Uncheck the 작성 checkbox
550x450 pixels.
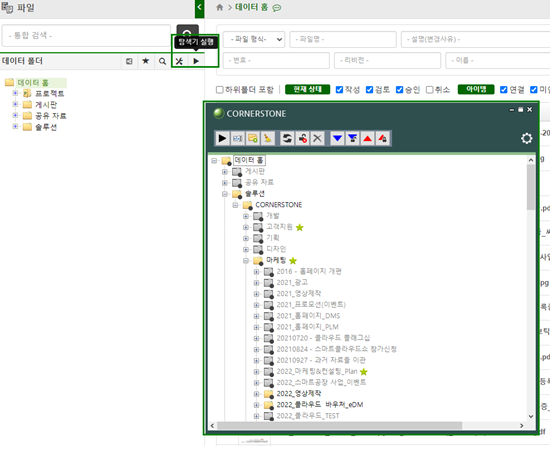339,90
